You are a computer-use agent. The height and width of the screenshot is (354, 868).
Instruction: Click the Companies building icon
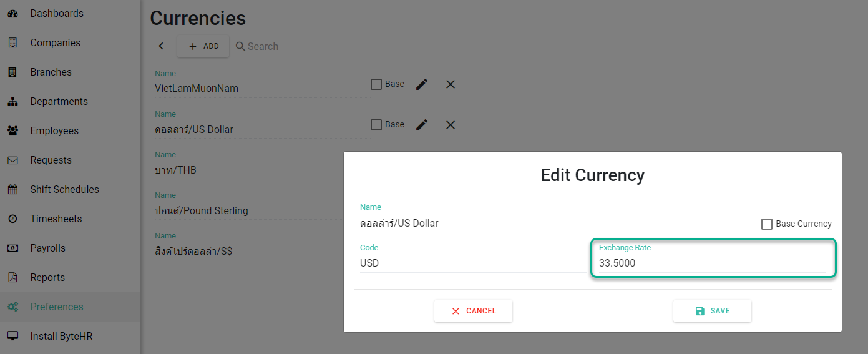coord(12,42)
